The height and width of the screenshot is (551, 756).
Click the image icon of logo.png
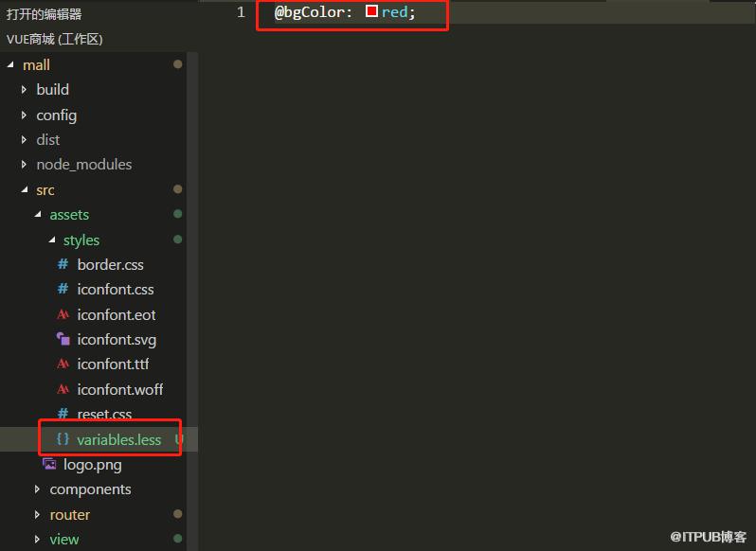(49, 464)
